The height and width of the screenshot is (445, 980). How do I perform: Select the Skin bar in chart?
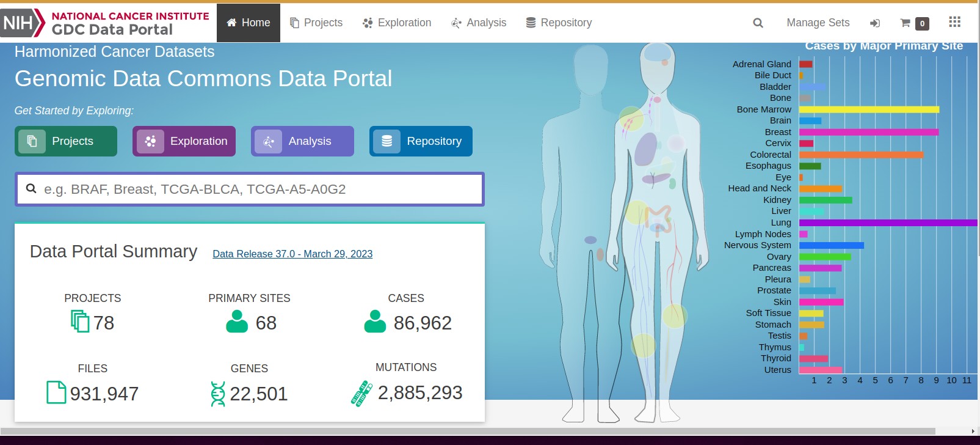coord(821,302)
